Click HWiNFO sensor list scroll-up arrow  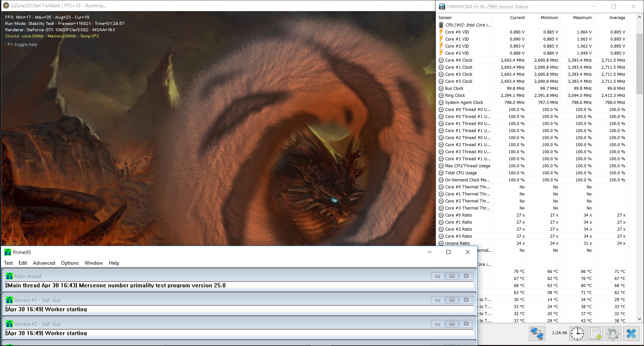point(639,17)
